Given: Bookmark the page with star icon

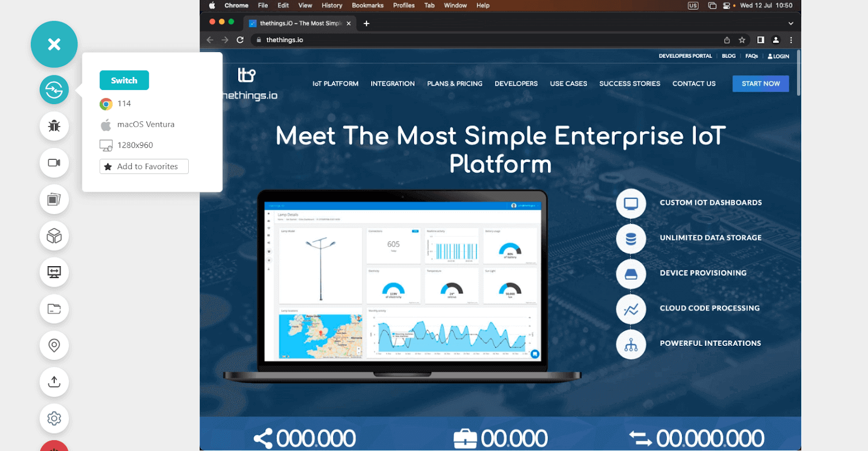Looking at the screenshot, I should [742, 40].
